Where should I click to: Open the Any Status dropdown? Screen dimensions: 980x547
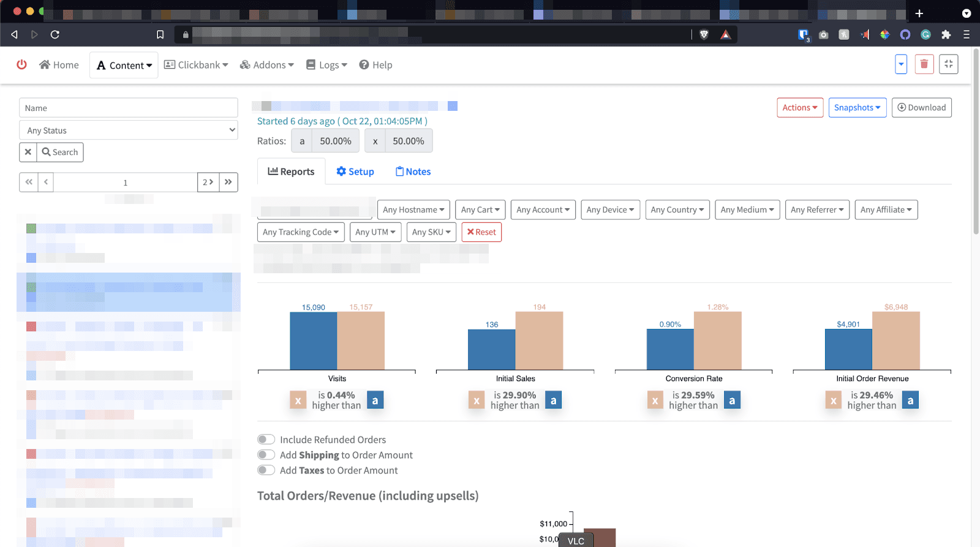(x=129, y=130)
